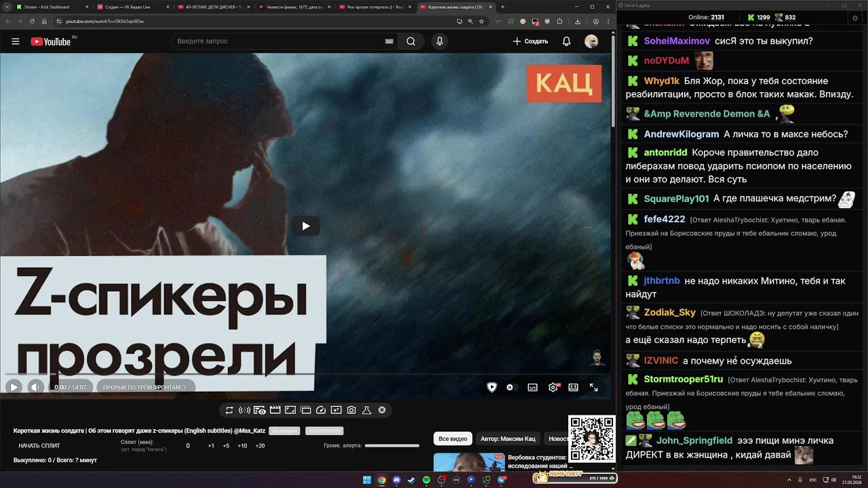Open the YouTube account avatar menu

coord(591,41)
